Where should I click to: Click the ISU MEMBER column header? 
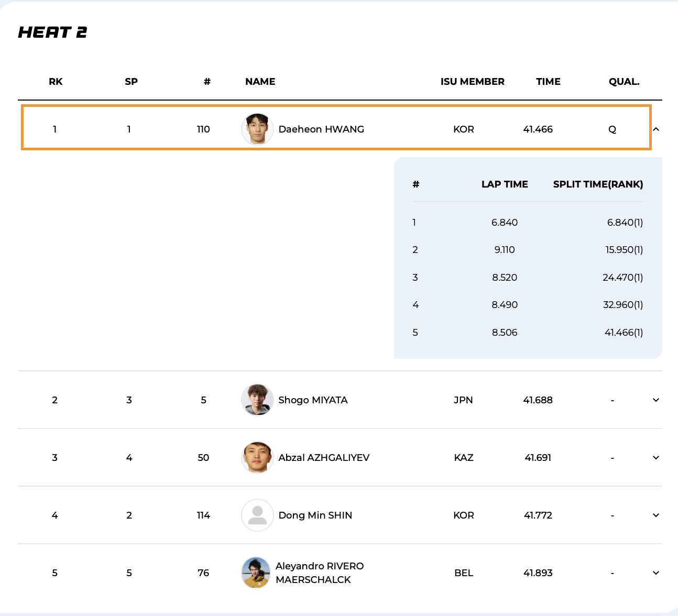coord(472,82)
